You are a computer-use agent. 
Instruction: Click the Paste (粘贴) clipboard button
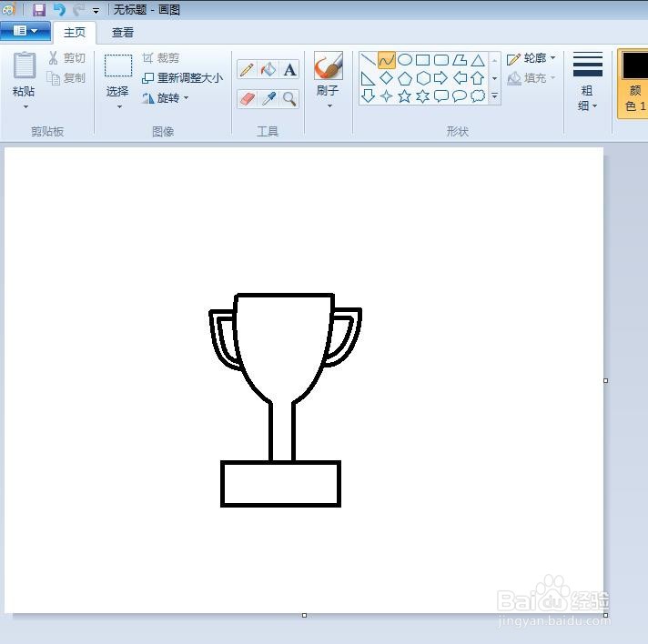pos(24,75)
